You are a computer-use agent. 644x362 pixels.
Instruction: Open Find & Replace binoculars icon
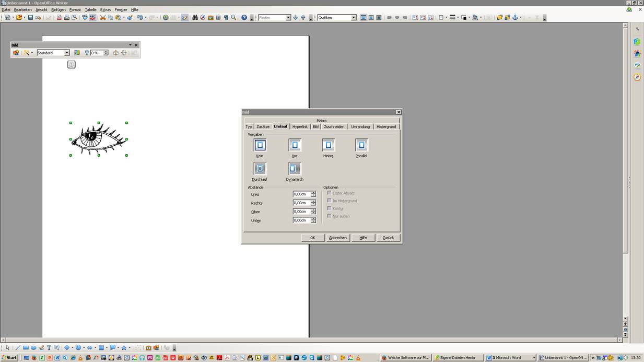(x=195, y=17)
